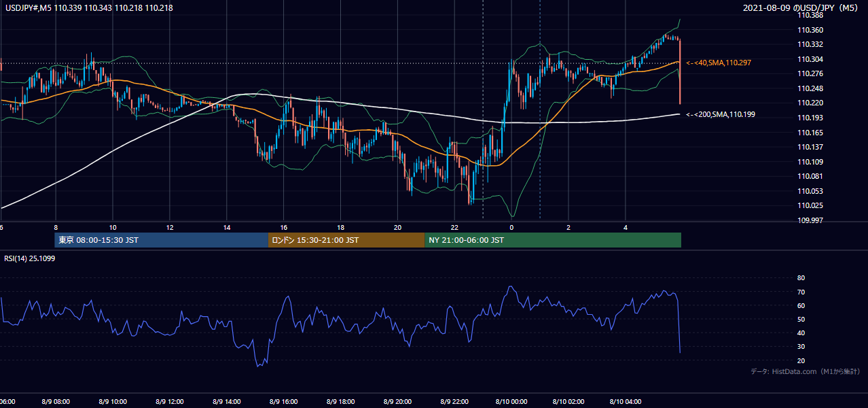Click the <-<200,SMA,110.199 label
The image size is (868, 408).
(721, 114)
